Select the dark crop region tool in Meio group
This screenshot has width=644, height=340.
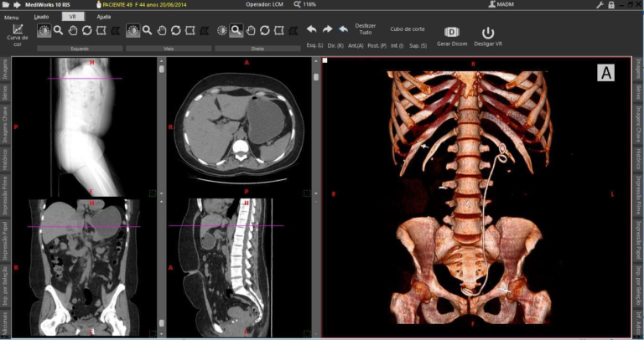tap(204, 31)
